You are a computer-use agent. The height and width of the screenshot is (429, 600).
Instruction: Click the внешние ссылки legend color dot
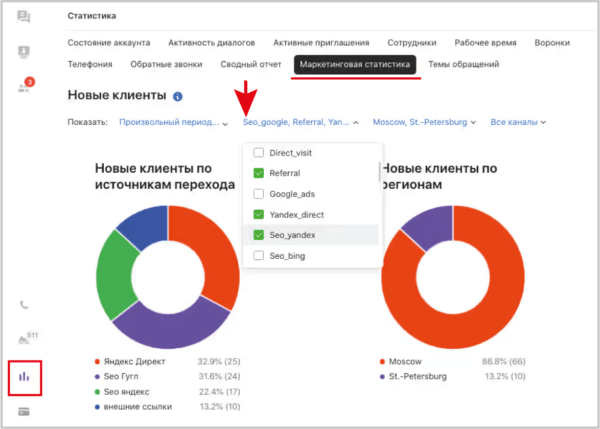(97, 407)
